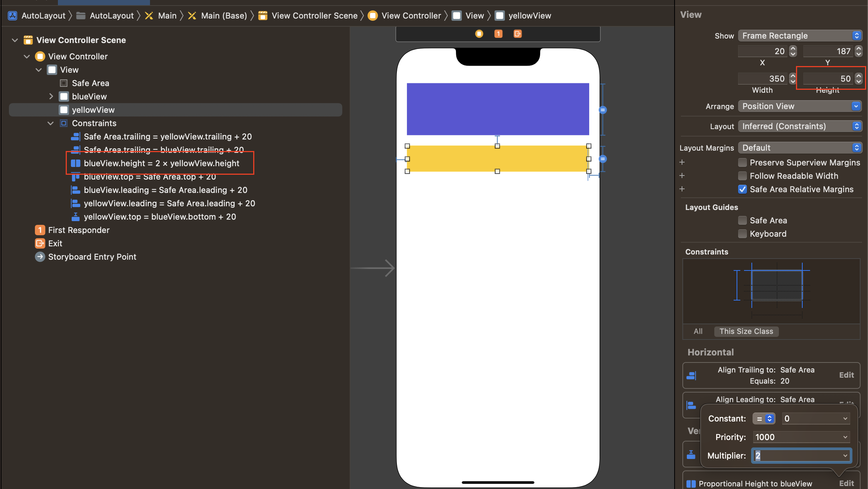Screen dimensions: 868x489
Task: Click the Exit icon in scene dock
Action: pos(518,34)
